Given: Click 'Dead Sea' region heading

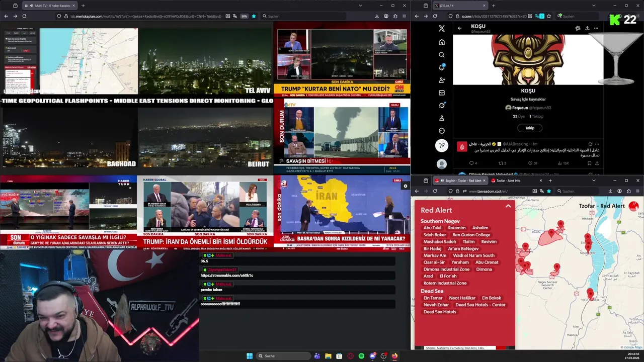Looking at the screenshot, I should (x=432, y=291).
